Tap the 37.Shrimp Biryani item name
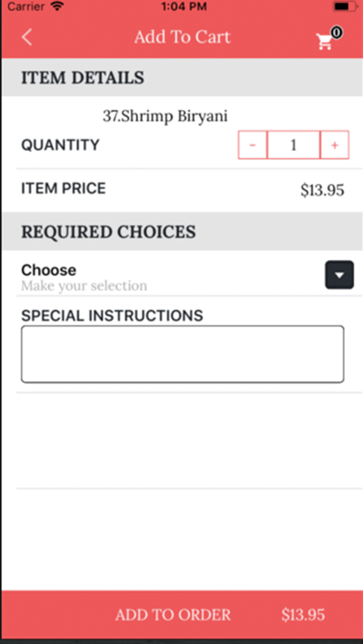The height and width of the screenshot is (644, 363). pos(165,117)
